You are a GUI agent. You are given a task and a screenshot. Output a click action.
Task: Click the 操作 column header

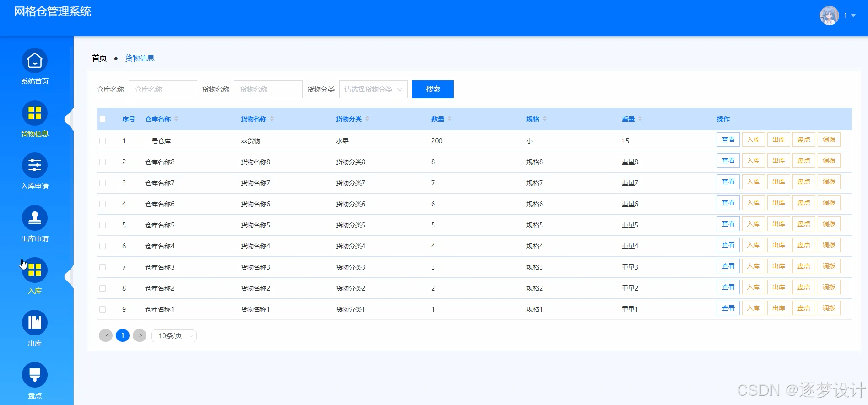(723, 119)
